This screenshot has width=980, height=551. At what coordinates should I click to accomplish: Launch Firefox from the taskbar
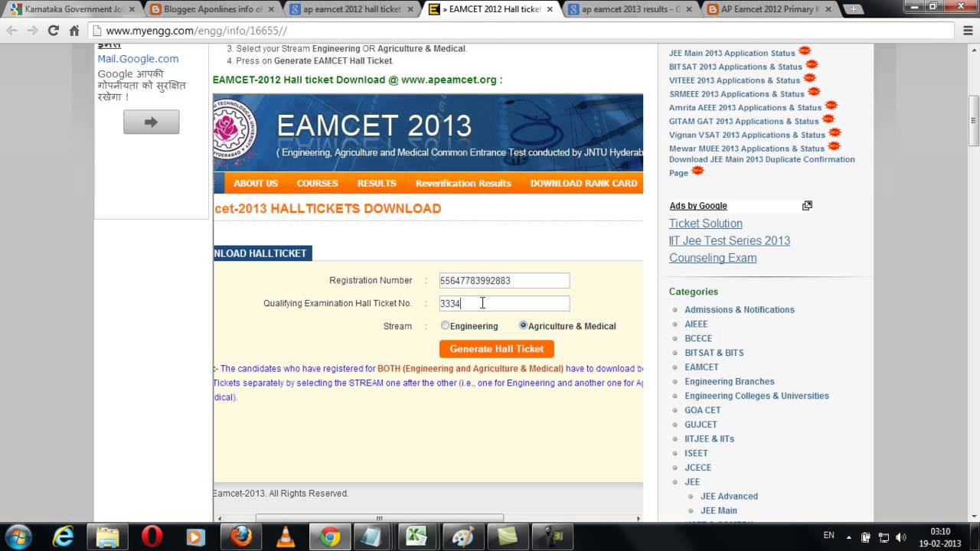pos(240,536)
